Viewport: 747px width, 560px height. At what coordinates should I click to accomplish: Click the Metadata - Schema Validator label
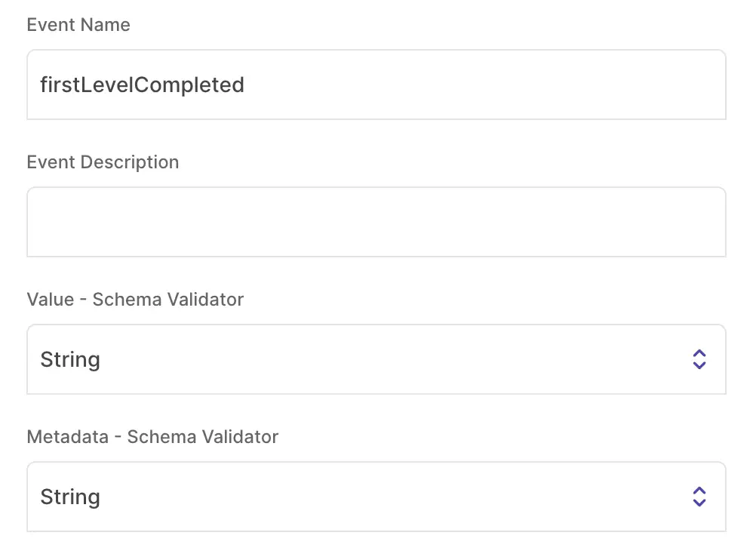coord(153,437)
